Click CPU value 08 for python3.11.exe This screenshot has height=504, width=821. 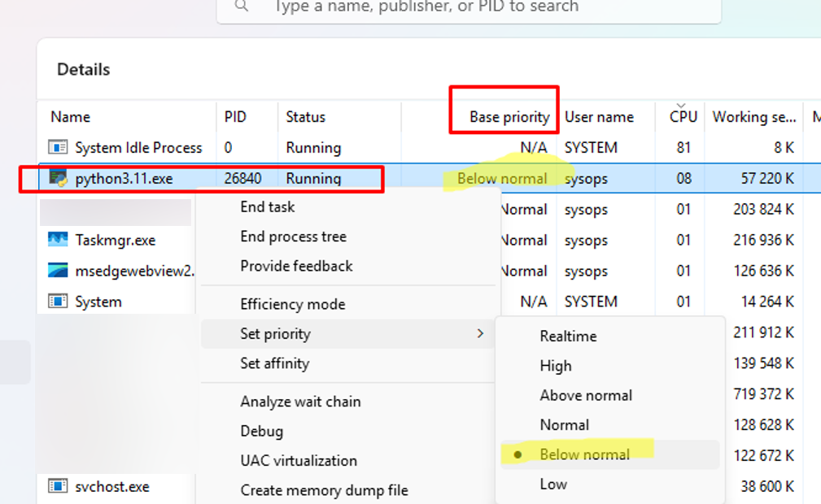point(683,179)
